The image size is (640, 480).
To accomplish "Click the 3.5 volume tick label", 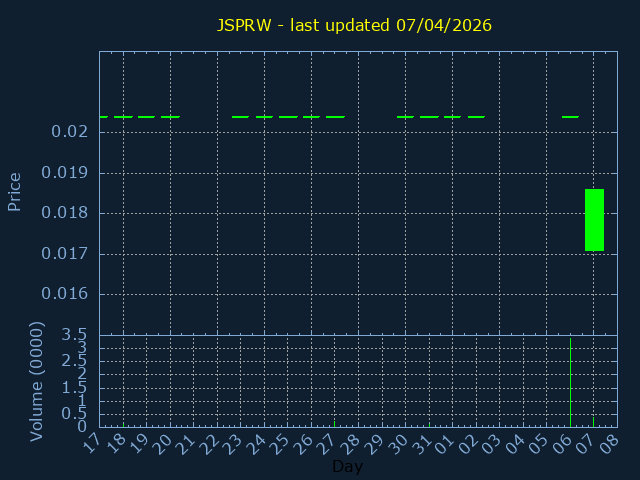I will click(75, 335).
